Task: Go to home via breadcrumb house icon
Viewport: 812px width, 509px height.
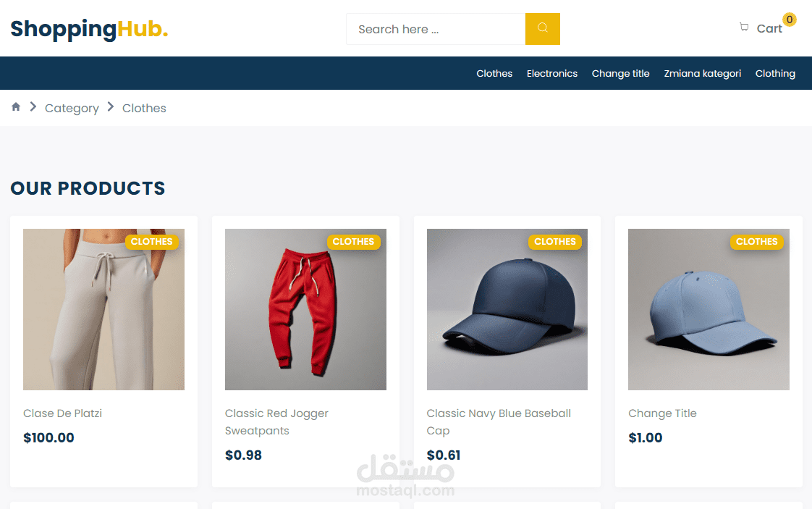Action: pos(16,106)
